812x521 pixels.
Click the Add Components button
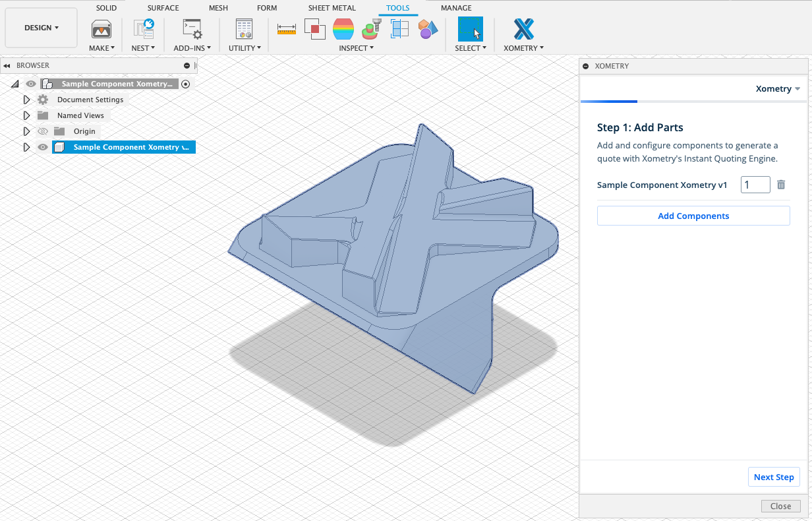pos(693,216)
